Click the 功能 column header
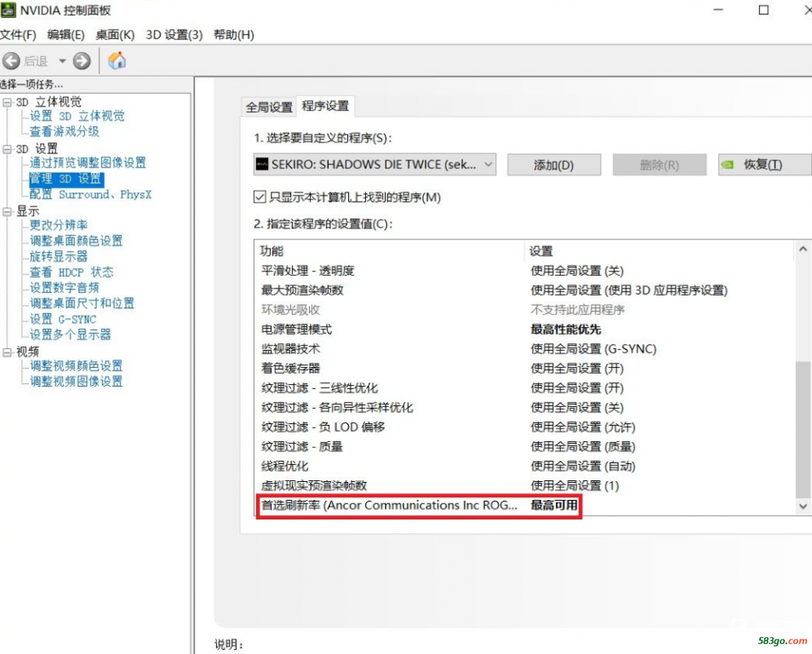Image resolution: width=812 pixels, height=654 pixels. click(x=390, y=251)
